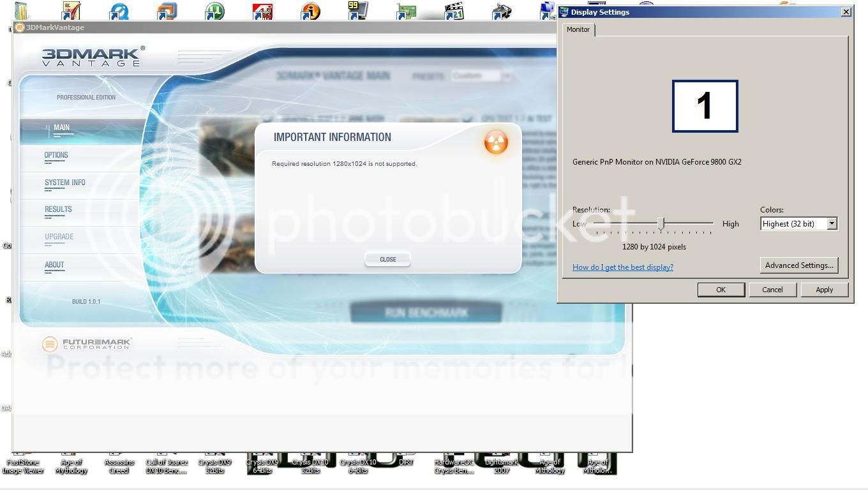This screenshot has height=490, width=868.
Task: Click the orange radiation warning icon
Action: tap(496, 142)
